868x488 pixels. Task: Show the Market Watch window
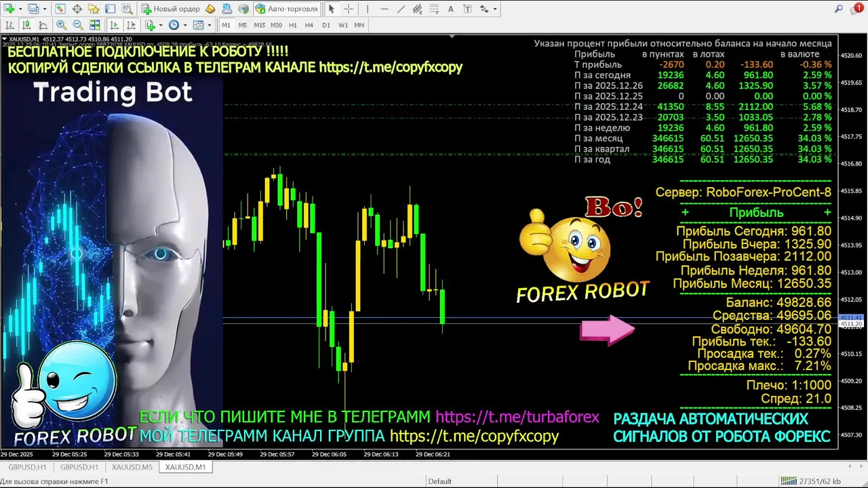60,9
